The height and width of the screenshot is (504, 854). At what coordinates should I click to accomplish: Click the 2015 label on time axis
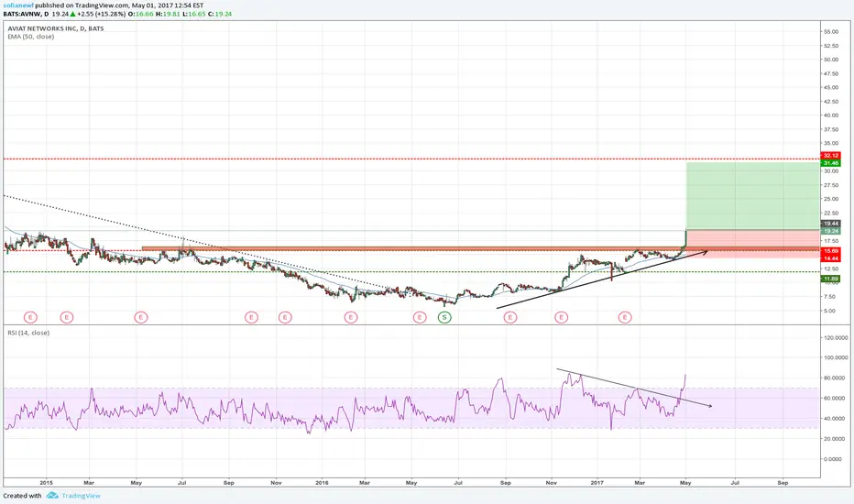pyautogui.click(x=47, y=483)
